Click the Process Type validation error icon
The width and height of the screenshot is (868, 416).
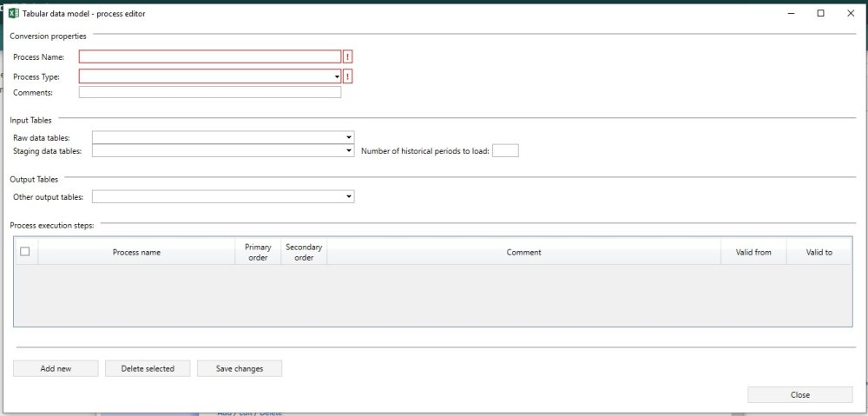[x=348, y=76]
